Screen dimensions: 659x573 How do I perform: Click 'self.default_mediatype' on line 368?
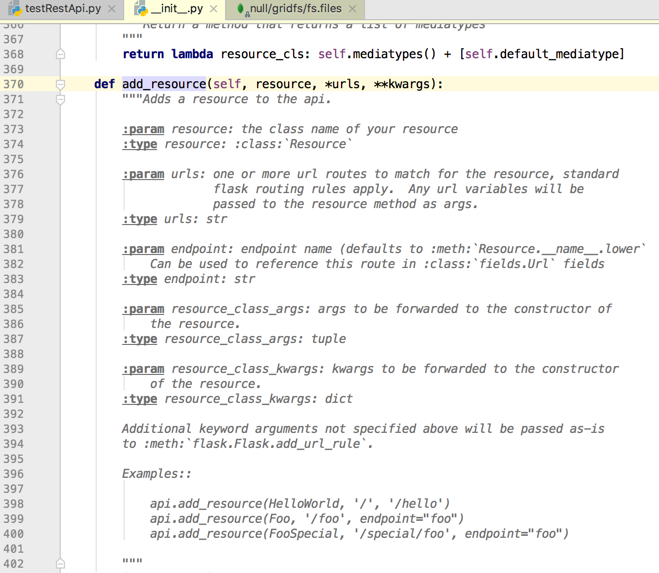click(542, 54)
